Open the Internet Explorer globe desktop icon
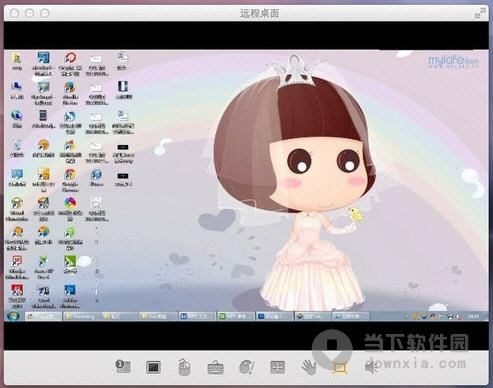This screenshot has width=493, height=388. coord(17,119)
